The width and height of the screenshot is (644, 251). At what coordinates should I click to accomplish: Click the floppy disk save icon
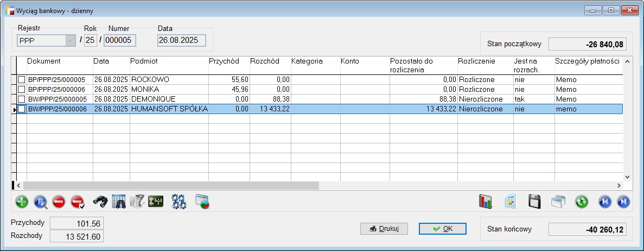click(534, 202)
